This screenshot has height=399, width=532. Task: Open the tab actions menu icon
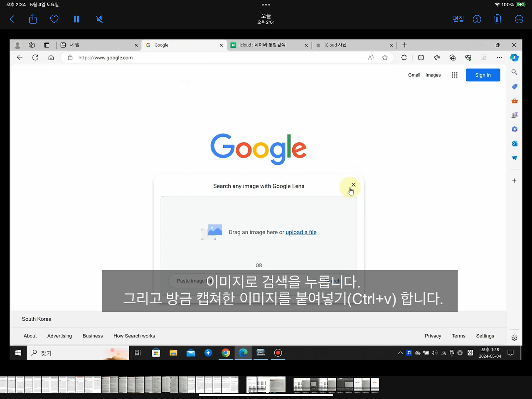(x=47, y=45)
